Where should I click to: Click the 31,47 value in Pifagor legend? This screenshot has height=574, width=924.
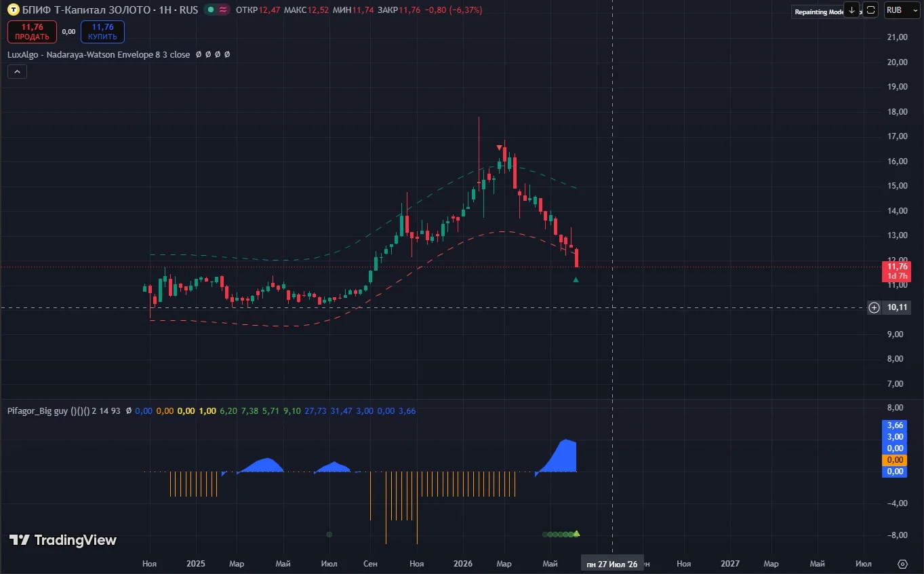click(x=342, y=411)
